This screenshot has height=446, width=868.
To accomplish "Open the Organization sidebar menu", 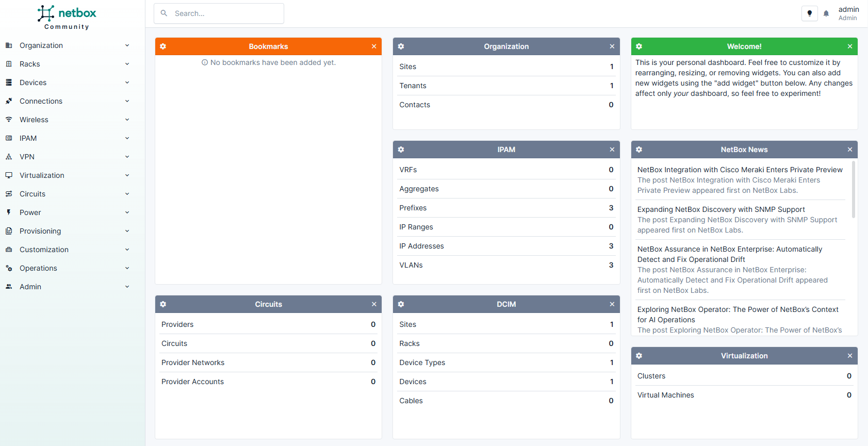I will [41, 45].
